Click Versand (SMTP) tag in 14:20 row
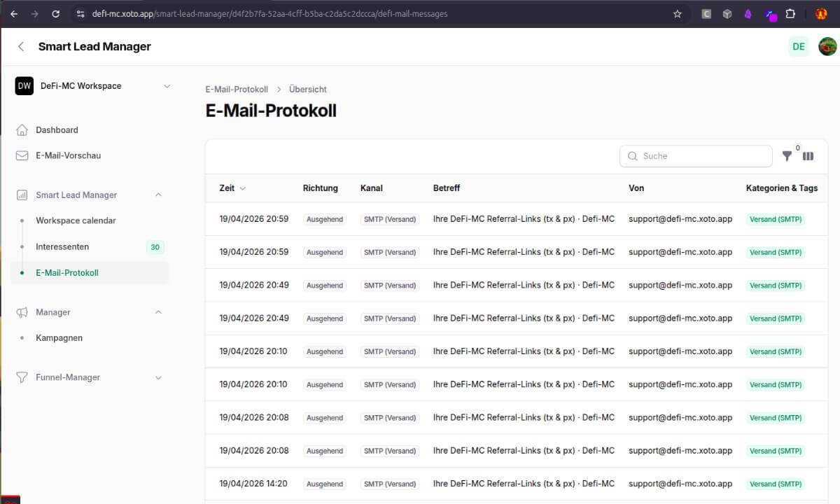 pos(776,484)
